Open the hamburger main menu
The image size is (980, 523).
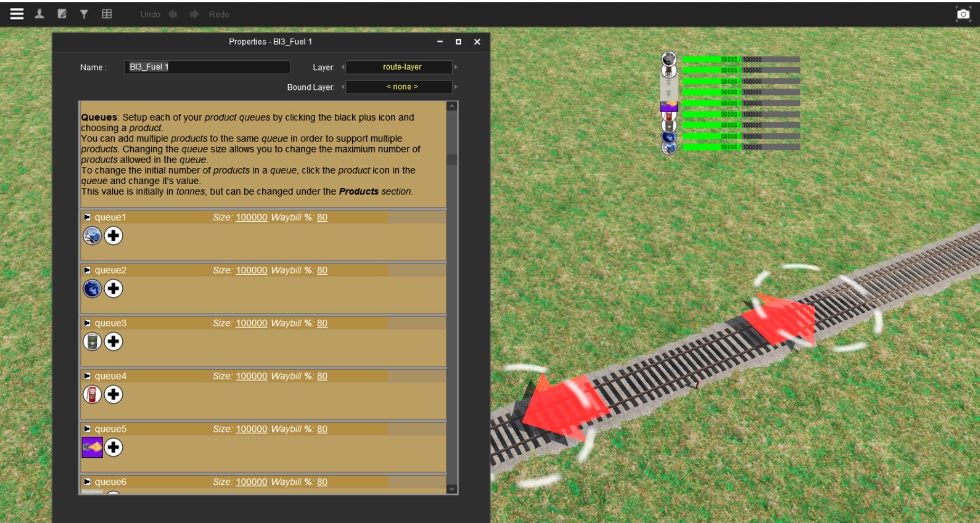tap(17, 14)
